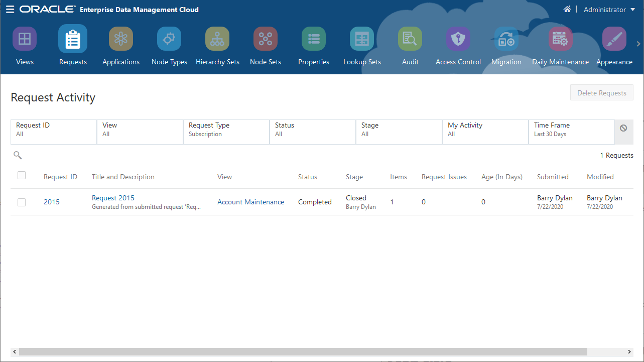Click the horizontal scrollbar at bottom
The height and width of the screenshot is (362, 644).
303,352
